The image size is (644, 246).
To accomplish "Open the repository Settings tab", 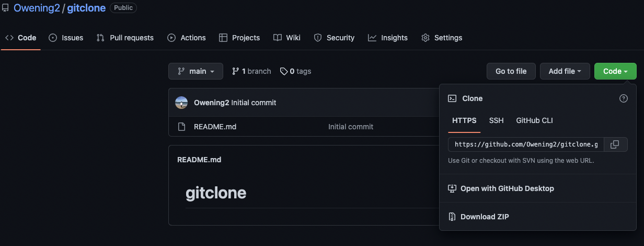I will (442, 38).
